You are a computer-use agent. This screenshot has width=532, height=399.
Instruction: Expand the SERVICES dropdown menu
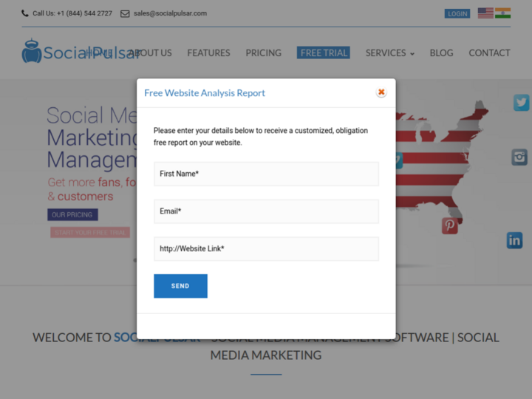[x=390, y=53]
